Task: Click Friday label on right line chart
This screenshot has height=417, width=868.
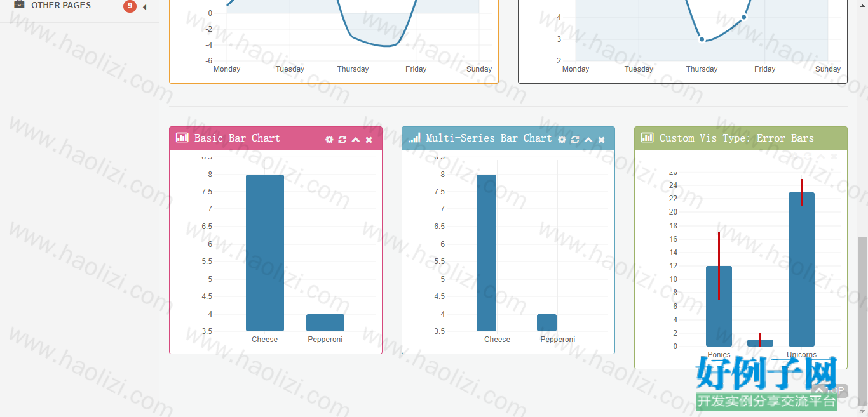Action: 765,69
